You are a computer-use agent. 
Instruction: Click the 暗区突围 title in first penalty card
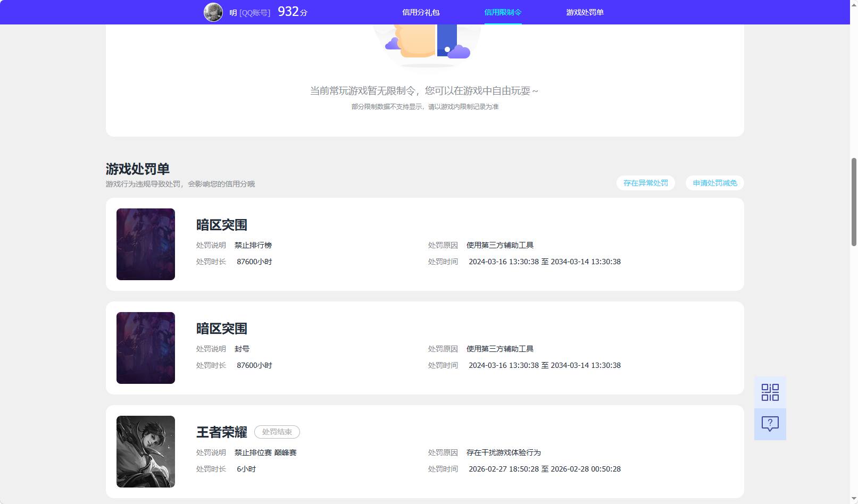[x=221, y=224]
